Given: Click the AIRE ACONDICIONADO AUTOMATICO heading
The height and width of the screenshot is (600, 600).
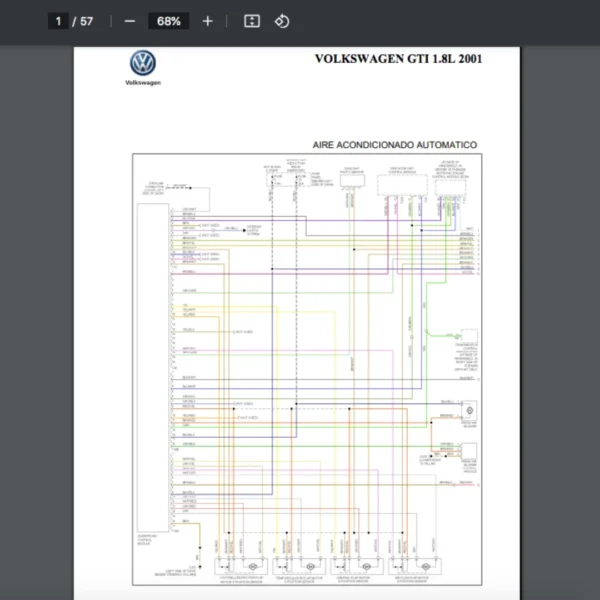Looking at the screenshot, I should [x=395, y=145].
